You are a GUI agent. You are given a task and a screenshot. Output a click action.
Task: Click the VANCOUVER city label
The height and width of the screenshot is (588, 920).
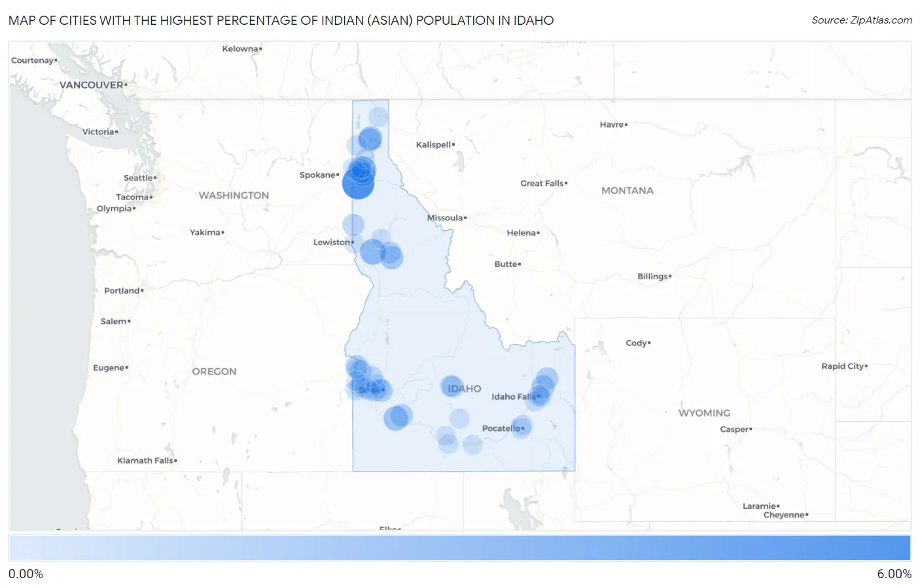click(x=93, y=85)
